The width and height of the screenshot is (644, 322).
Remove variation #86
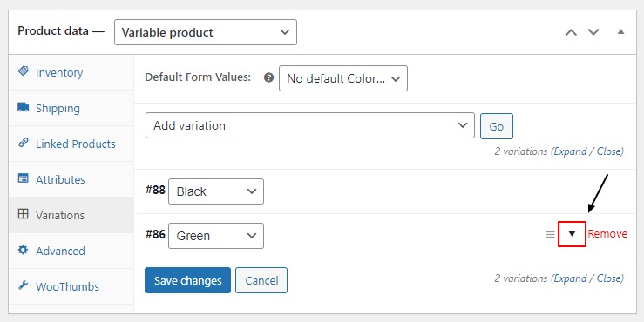click(607, 234)
